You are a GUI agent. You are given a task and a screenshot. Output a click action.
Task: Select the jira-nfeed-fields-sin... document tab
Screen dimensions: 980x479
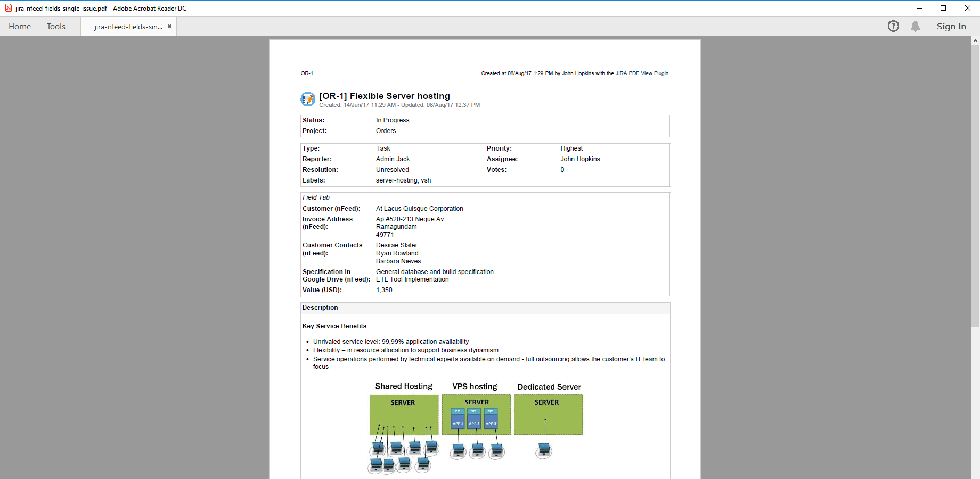pyautogui.click(x=128, y=27)
